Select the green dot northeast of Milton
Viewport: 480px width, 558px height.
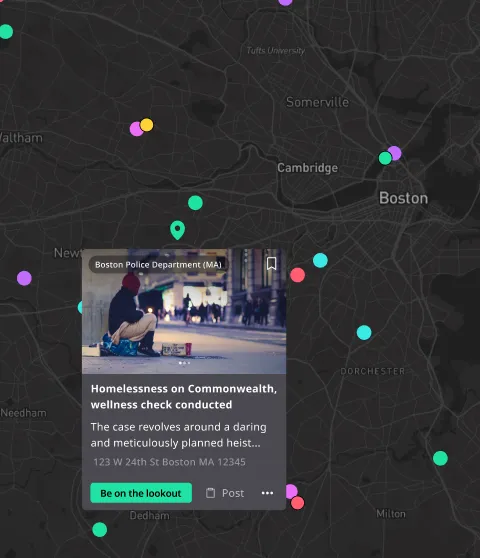pyautogui.click(x=441, y=458)
